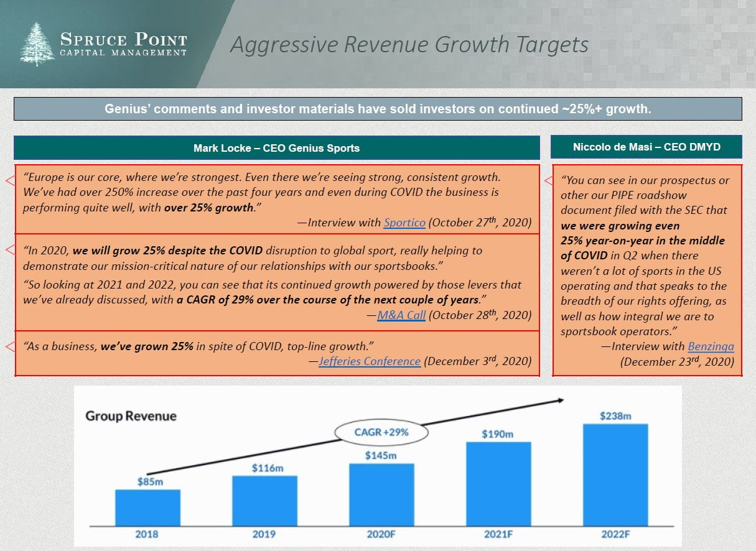Image resolution: width=756 pixels, height=551 pixels.
Task: Open the Sportico interview link
Action: tap(404, 223)
